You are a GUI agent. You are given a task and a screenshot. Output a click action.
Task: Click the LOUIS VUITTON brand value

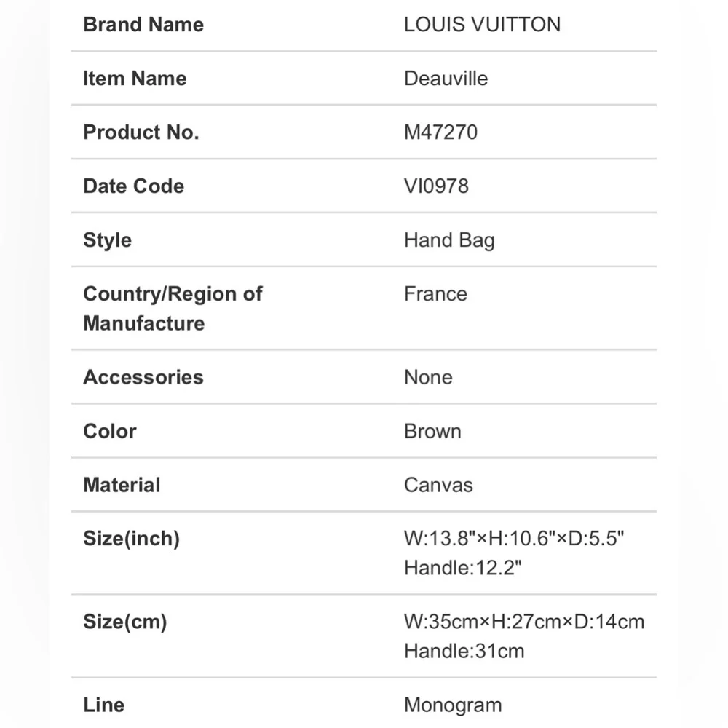click(482, 25)
